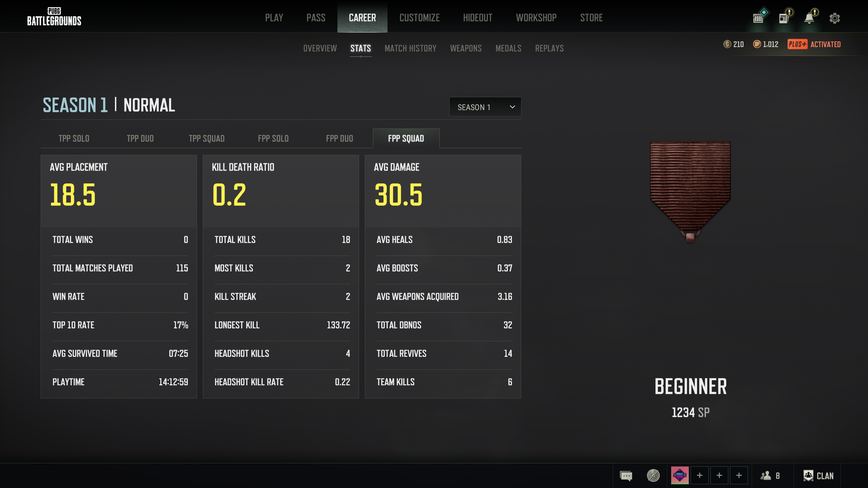Viewport: 868px width, 488px height.
Task: Click the Avg Heals 0.83 row
Action: coord(444,240)
